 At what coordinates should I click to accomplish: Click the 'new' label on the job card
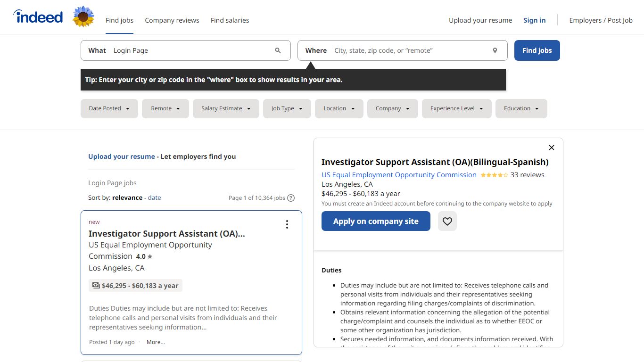click(94, 222)
